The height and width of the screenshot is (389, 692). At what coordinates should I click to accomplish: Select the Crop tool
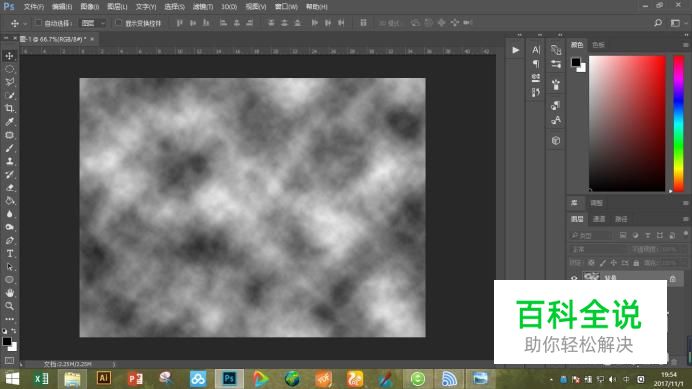pos(9,109)
